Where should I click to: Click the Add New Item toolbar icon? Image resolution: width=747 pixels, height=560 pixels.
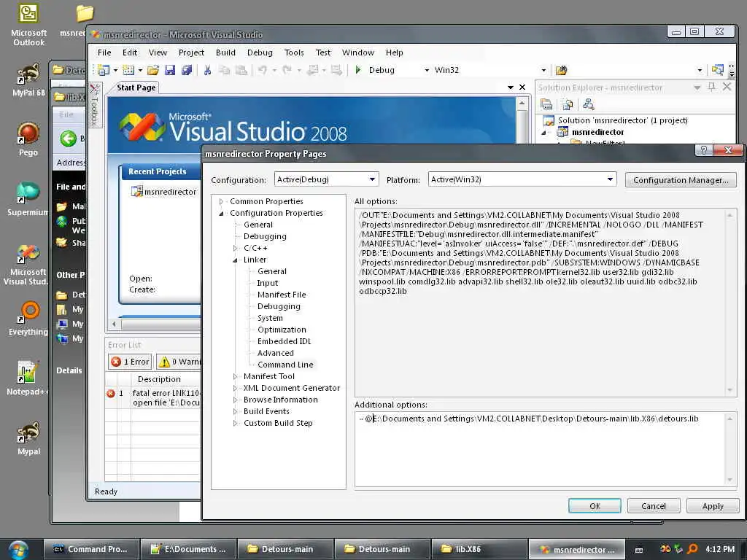(128, 70)
